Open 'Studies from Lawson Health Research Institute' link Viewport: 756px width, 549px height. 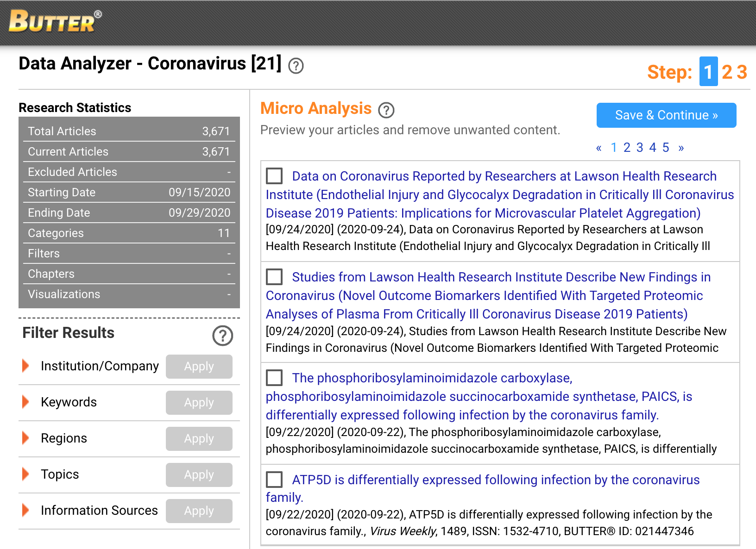click(x=488, y=295)
